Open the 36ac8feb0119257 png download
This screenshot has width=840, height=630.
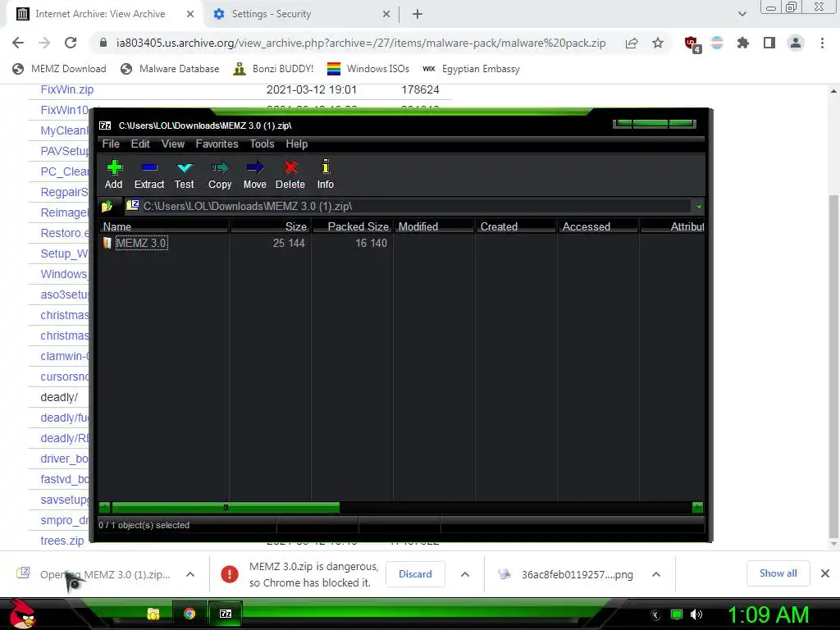[x=577, y=574]
